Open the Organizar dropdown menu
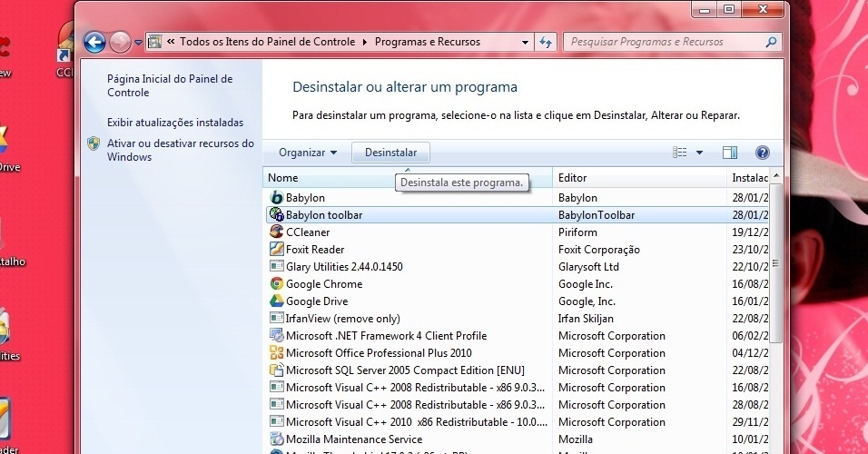 click(x=308, y=153)
